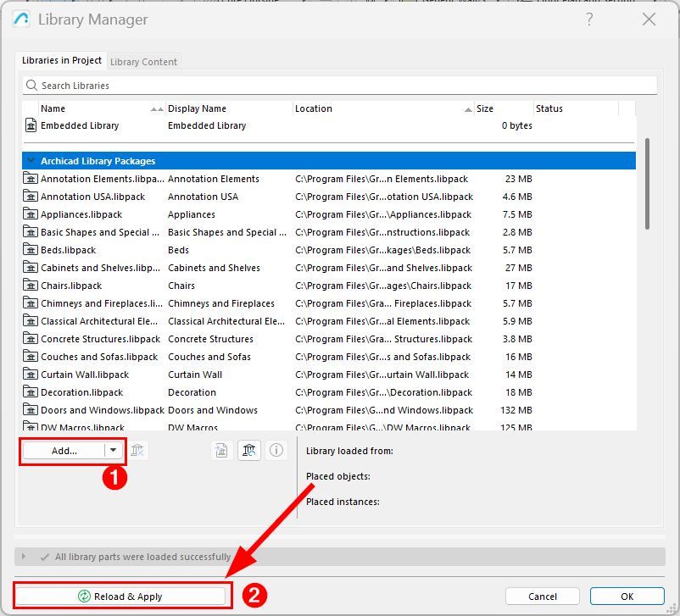The image size is (680, 616).
Task: Click the library list vertical scrollbar
Action: pos(647,184)
